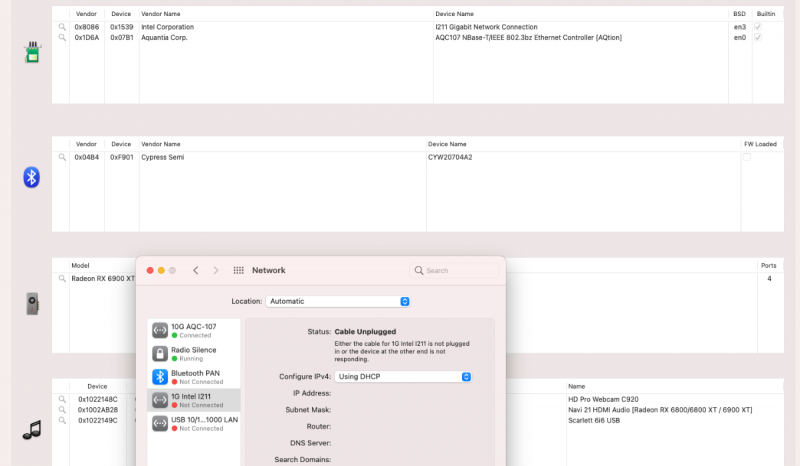Select Bluetooth PAN Not Connected service
The image size is (800, 466).
click(194, 377)
